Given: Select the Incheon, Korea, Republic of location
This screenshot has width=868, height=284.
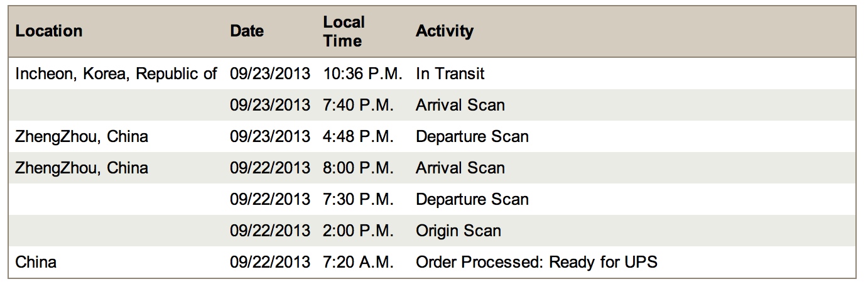Looking at the screenshot, I should click(116, 74).
